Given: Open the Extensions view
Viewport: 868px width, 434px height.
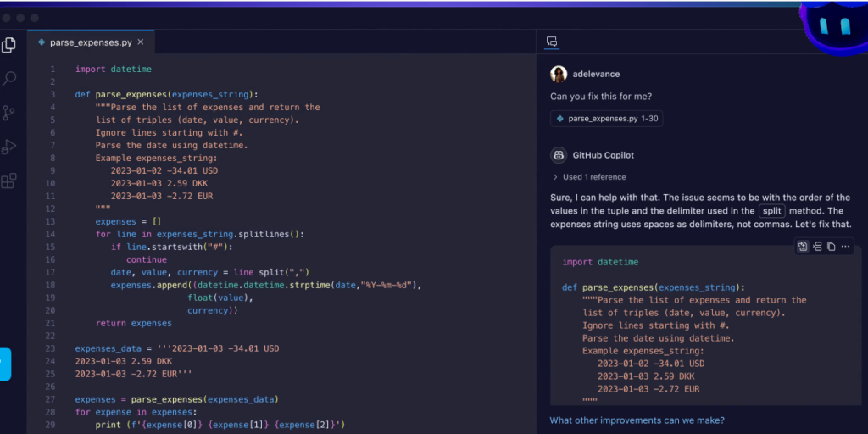Looking at the screenshot, I should [x=8, y=181].
